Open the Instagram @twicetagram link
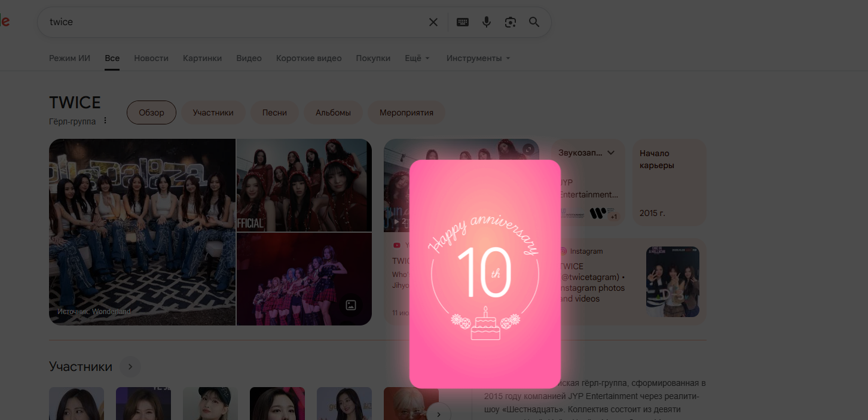Screen dimensions: 868x420 [592, 282]
